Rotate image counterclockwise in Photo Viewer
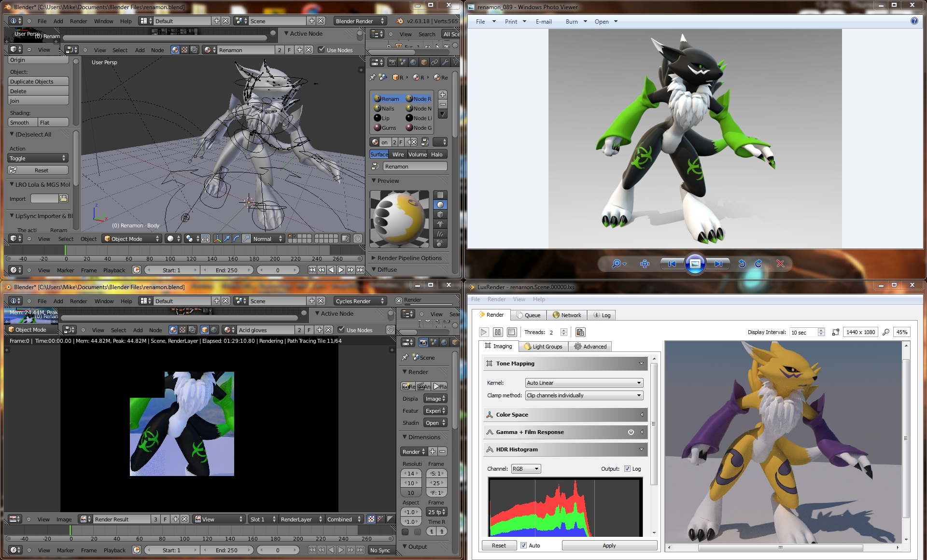Screen dimensions: 927x560 pyautogui.click(x=742, y=264)
